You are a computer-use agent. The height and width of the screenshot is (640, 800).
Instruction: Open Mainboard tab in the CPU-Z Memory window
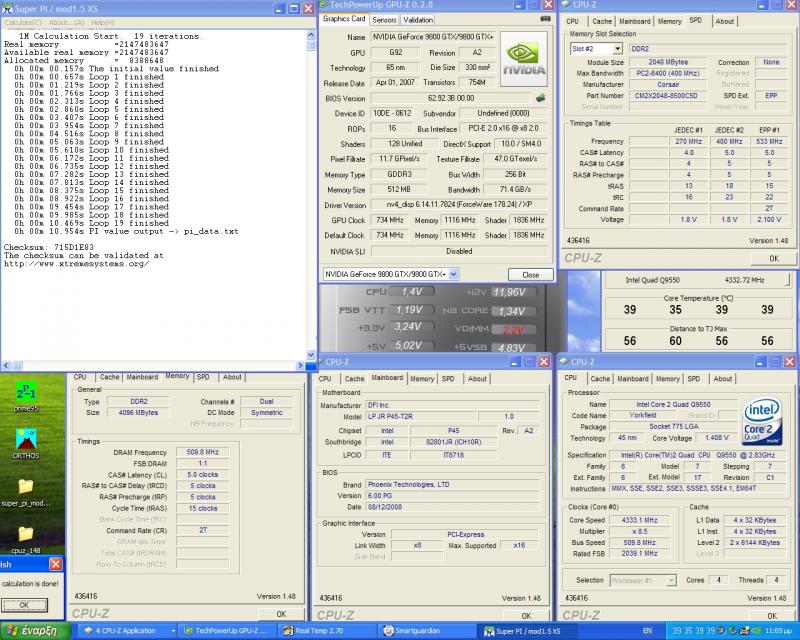(x=142, y=377)
